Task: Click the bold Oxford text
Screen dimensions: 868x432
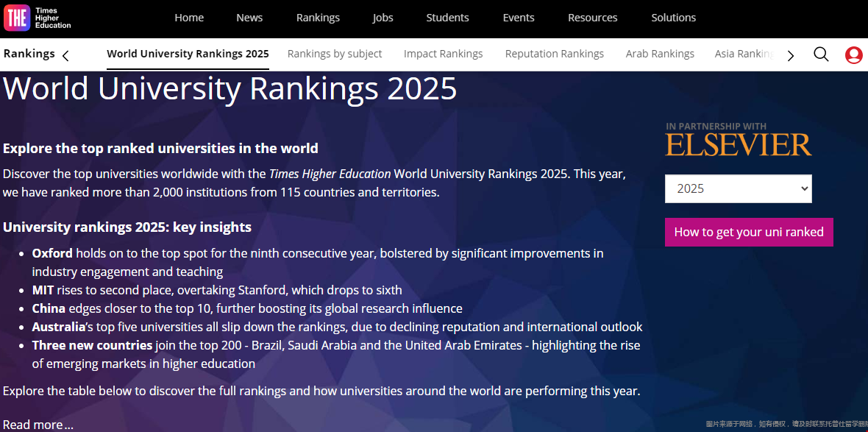Action: pos(52,254)
